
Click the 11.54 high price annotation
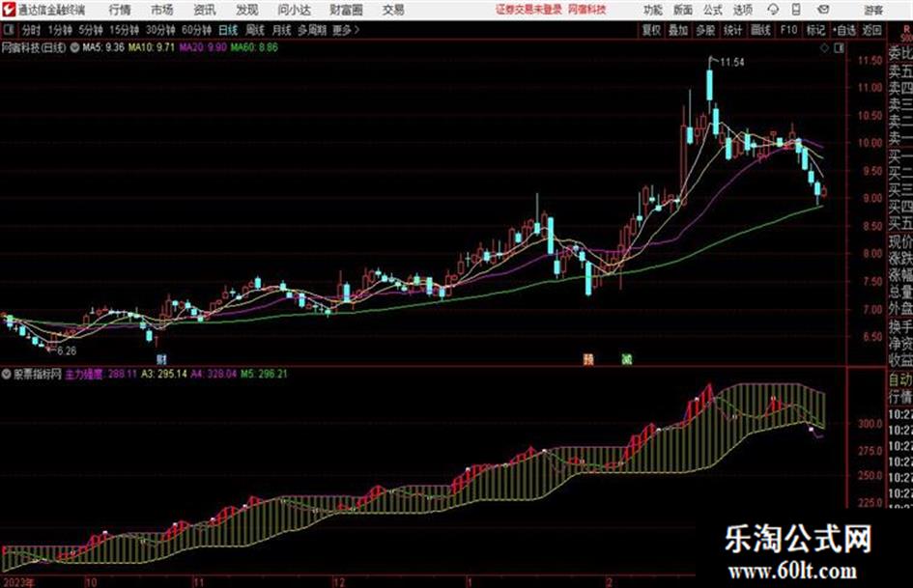pyautogui.click(x=732, y=62)
